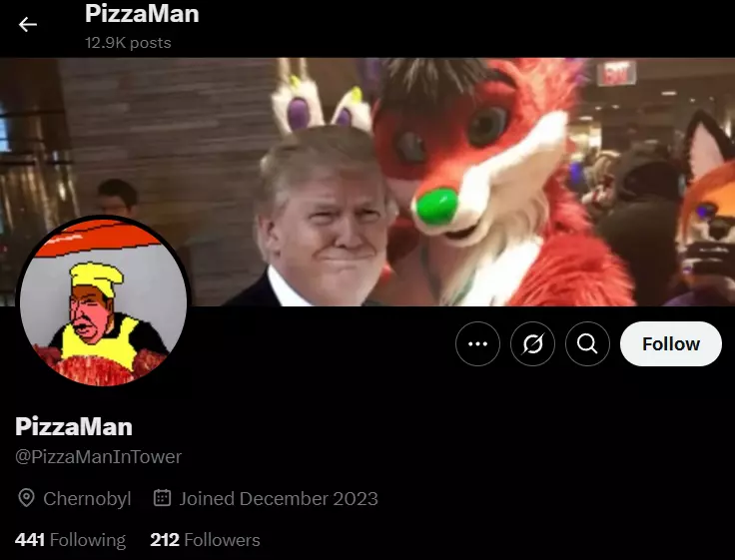Click the EXIT sign in banner photo
Image resolution: width=735 pixels, height=560 pixels.
[x=616, y=74]
